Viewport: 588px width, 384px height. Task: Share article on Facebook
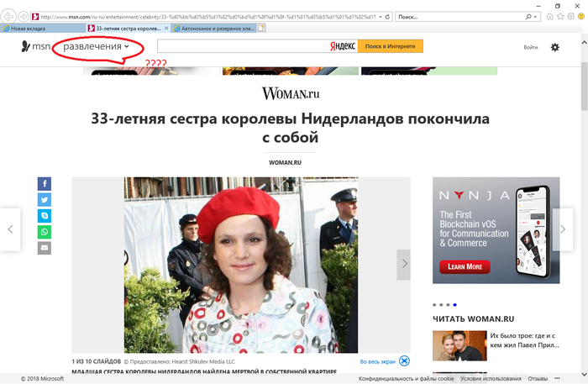click(45, 184)
